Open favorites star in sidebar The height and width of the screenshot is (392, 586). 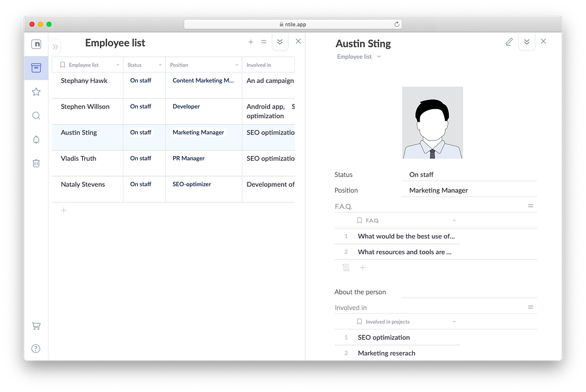click(x=36, y=91)
